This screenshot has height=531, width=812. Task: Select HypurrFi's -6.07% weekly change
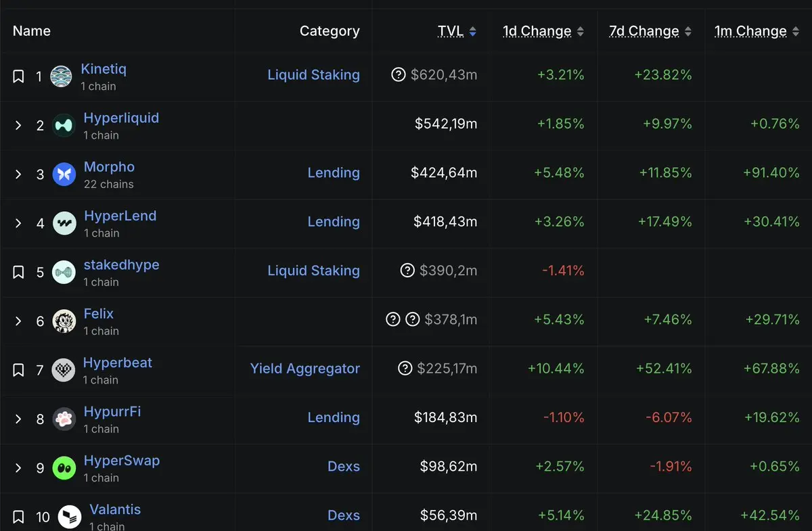coord(669,417)
